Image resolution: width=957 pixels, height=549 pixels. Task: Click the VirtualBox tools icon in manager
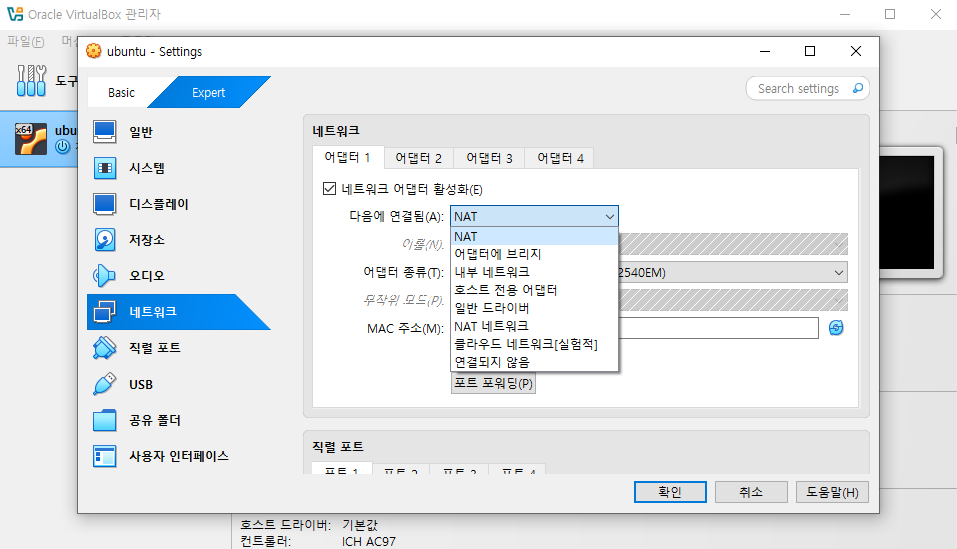click(31, 81)
